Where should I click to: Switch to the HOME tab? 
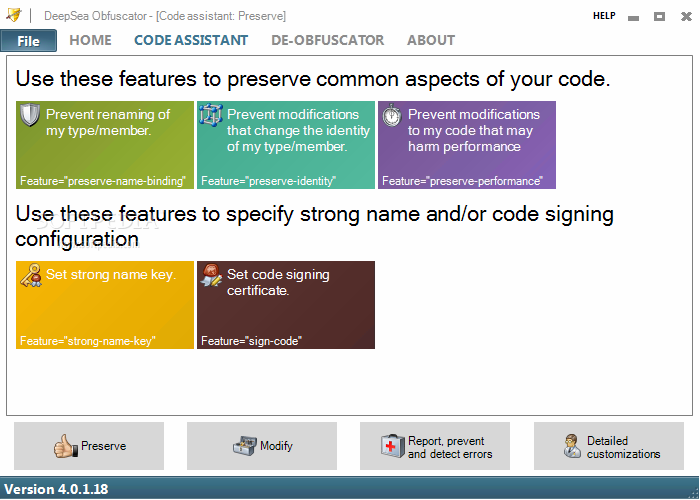click(90, 40)
